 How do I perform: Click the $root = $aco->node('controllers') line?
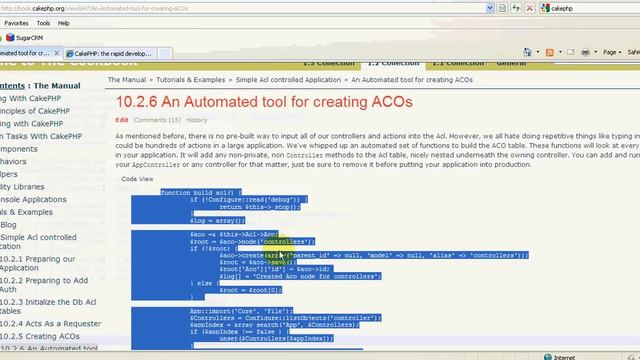click(252, 242)
